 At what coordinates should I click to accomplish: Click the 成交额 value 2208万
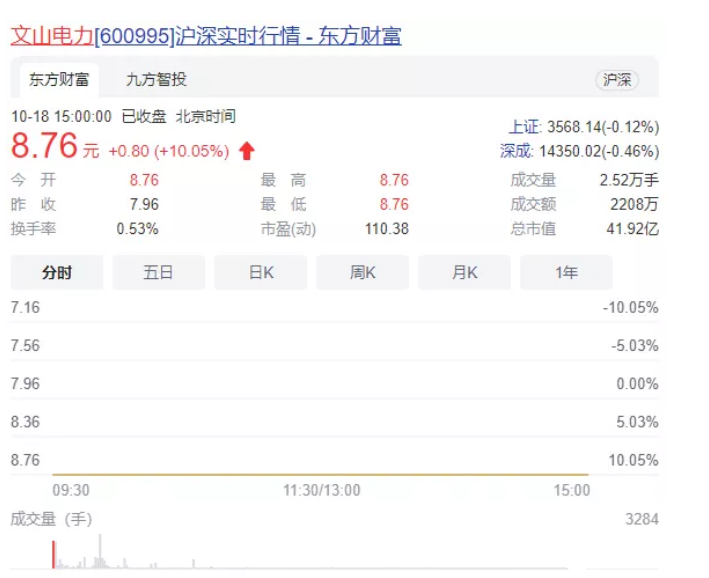[634, 204]
